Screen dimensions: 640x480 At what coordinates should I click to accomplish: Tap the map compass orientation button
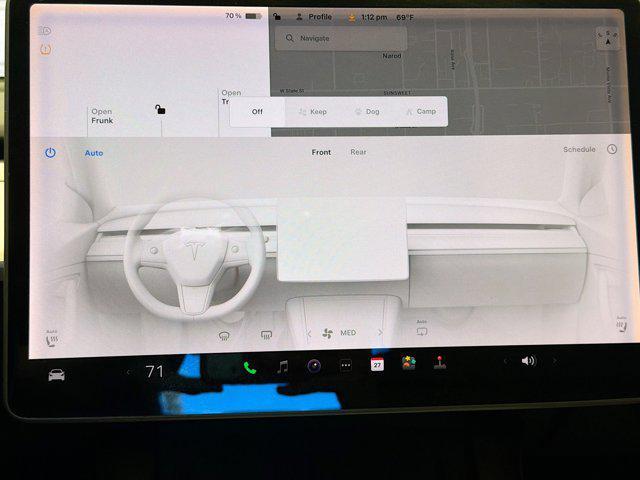pos(608,38)
